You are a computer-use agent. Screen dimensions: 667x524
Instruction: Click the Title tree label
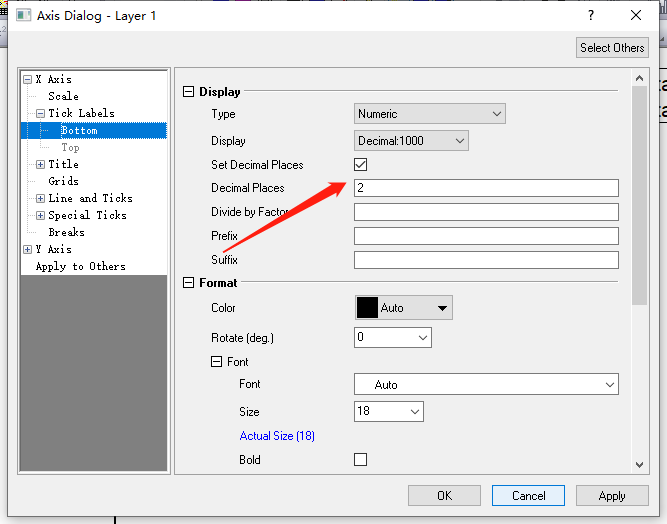[x=63, y=164]
